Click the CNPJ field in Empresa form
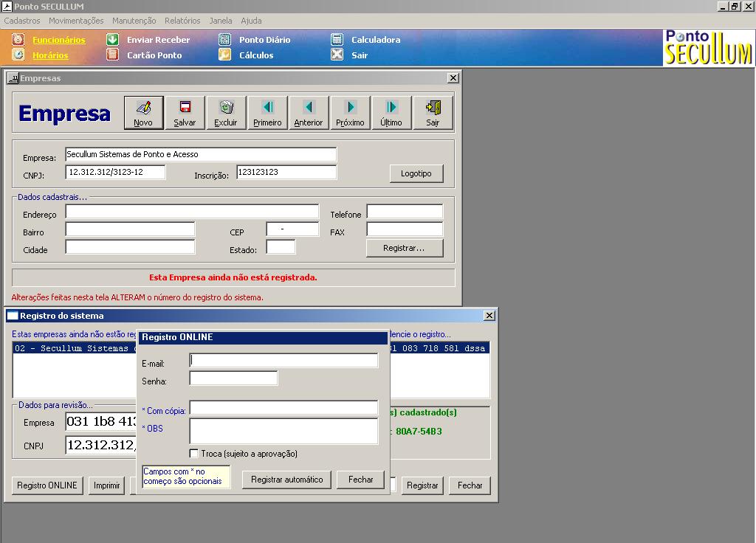Image resolution: width=756 pixels, height=543 pixels. [x=115, y=172]
